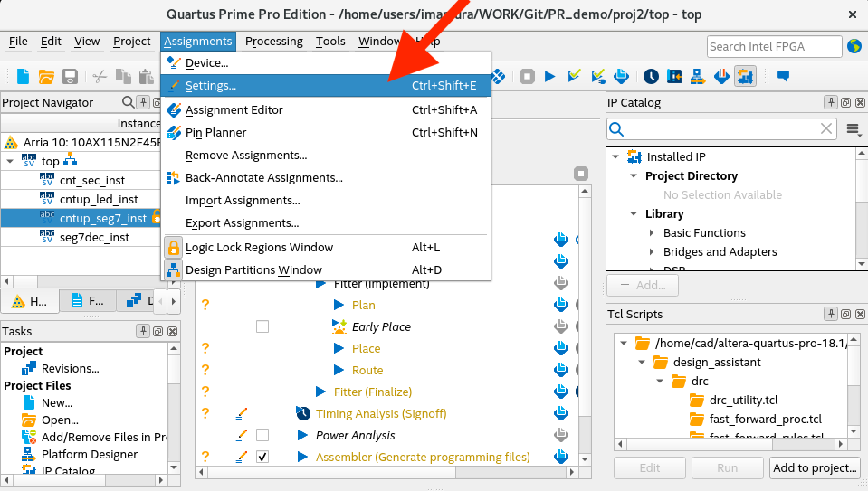
Task: Collapse the Library node in IP Catalog
Action: point(634,213)
